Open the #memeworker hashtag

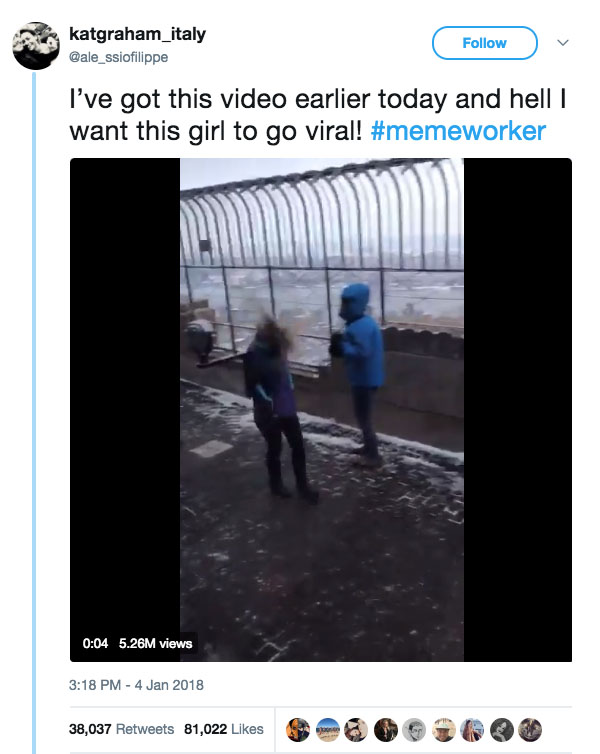[458, 131]
